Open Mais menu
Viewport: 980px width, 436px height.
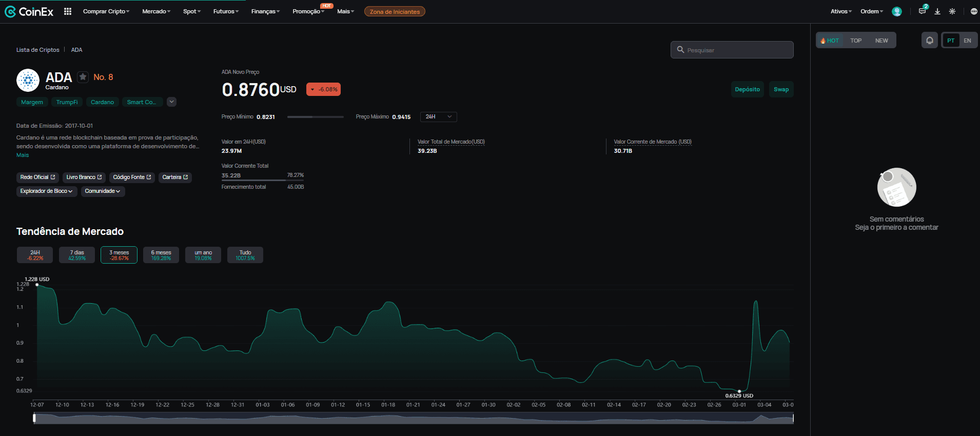[x=345, y=11]
